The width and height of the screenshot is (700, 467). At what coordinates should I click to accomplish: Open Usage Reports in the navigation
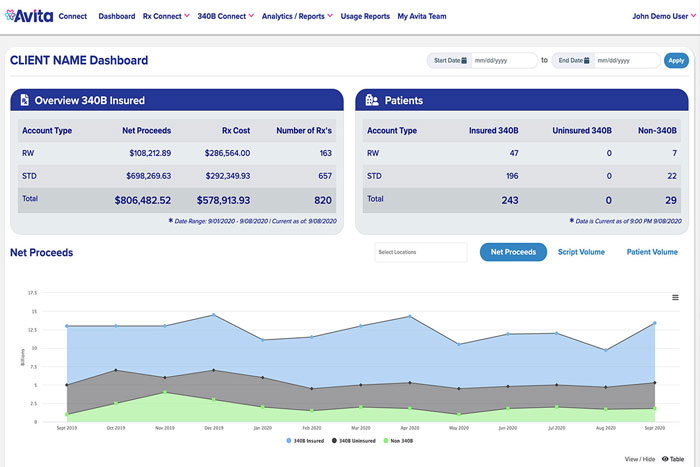pyautogui.click(x=365, y=17)
